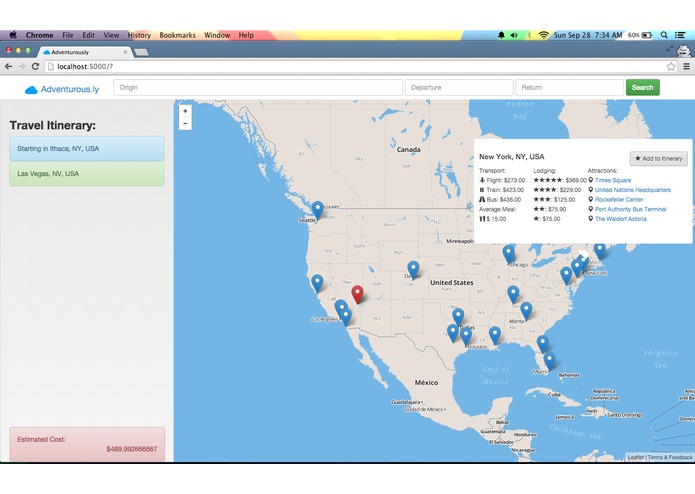Click the Estimated Cost box
Screen dimensions: 695x494
tap(87, 444)
